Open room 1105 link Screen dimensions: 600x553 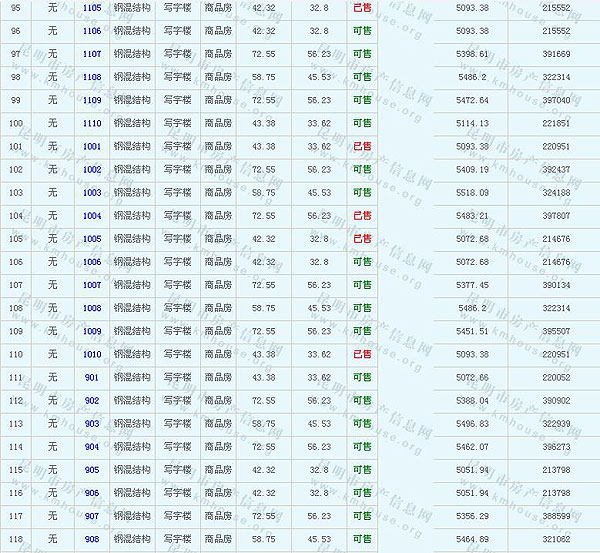click(x=92, y=8)
